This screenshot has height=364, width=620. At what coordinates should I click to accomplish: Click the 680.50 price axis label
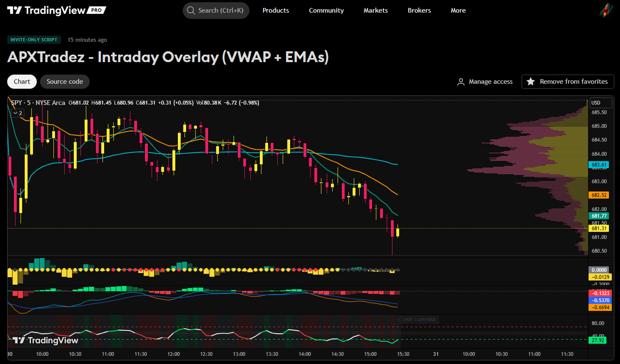click(599, 251)
